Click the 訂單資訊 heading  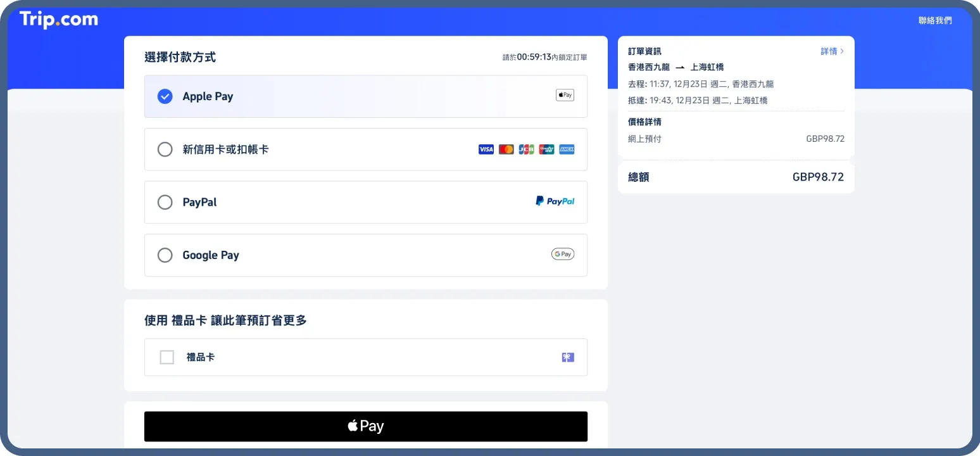[644, 51]
